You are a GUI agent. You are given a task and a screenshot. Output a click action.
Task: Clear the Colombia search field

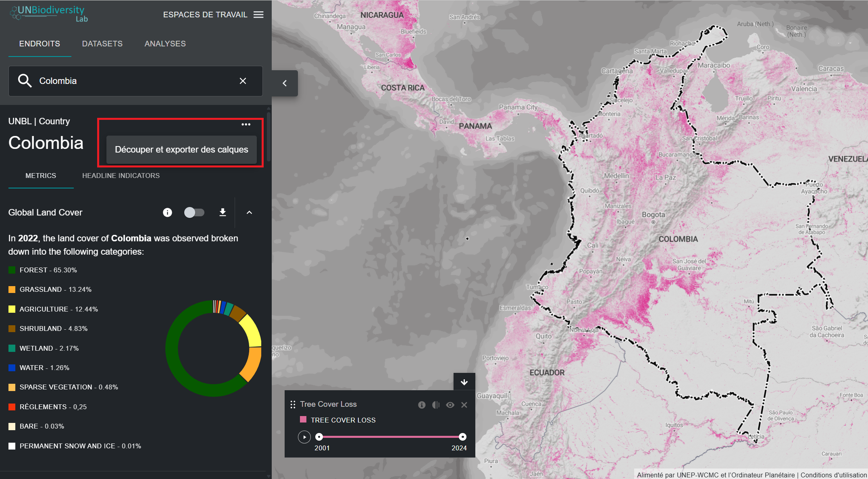coord(243,81)
